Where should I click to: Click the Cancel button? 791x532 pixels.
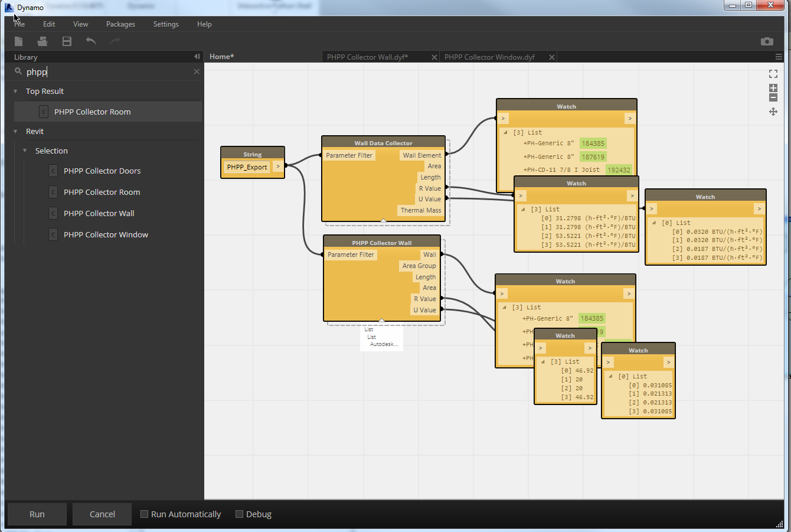coord(102,514)
